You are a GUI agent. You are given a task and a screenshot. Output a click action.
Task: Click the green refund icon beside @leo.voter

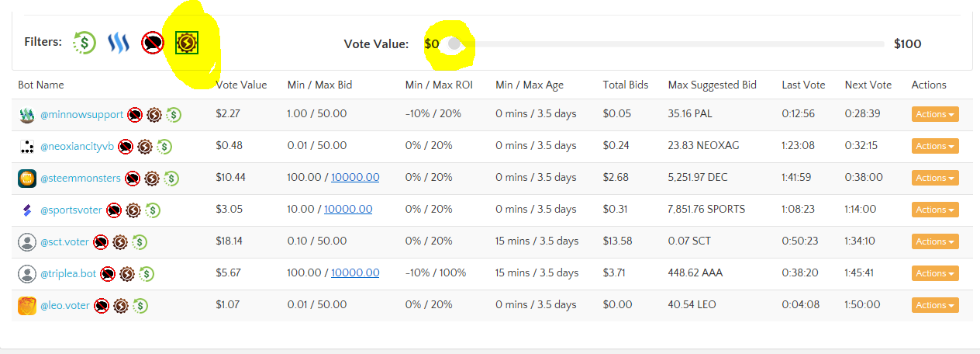[140, 306]
